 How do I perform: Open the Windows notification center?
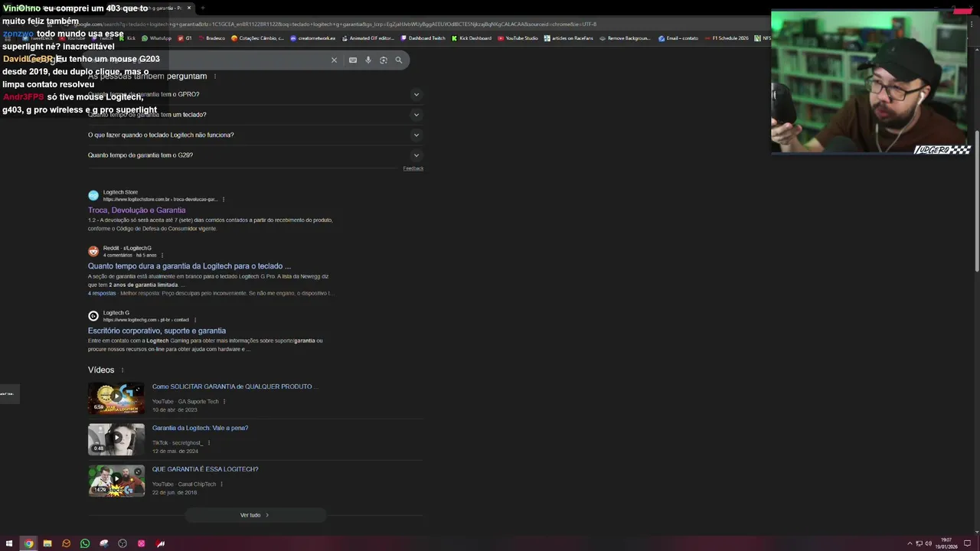(968, 543)
